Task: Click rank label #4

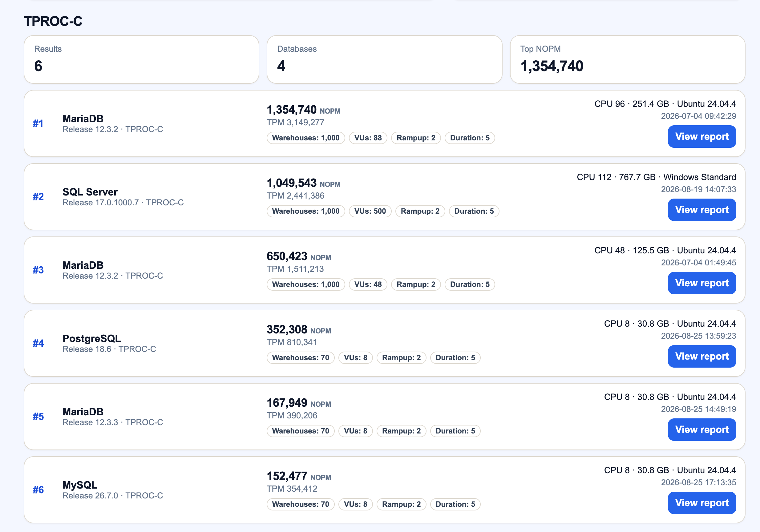Action: tap(38, 343)
